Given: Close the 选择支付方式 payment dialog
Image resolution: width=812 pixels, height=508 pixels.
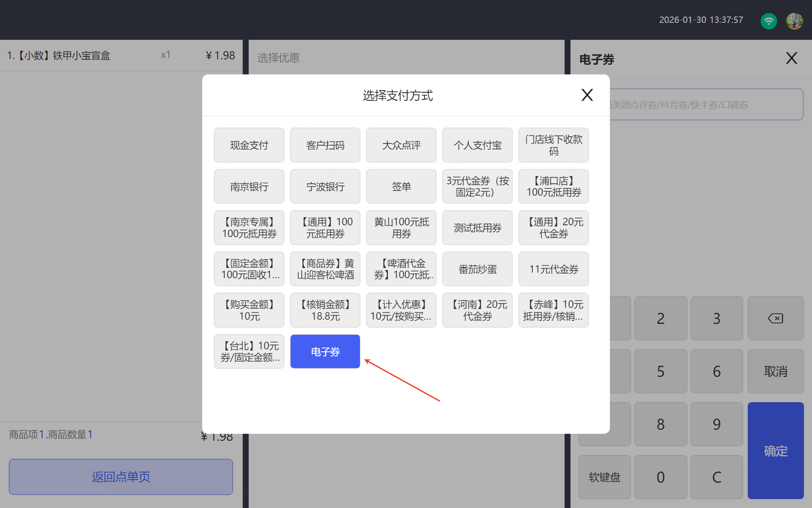Looking at the screenshot, I should [x=587, y=95].
